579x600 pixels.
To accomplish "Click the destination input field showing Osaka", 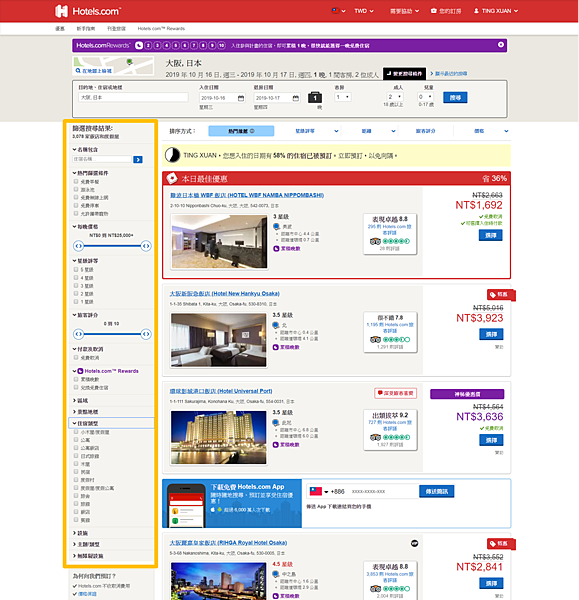I will 134,98.
